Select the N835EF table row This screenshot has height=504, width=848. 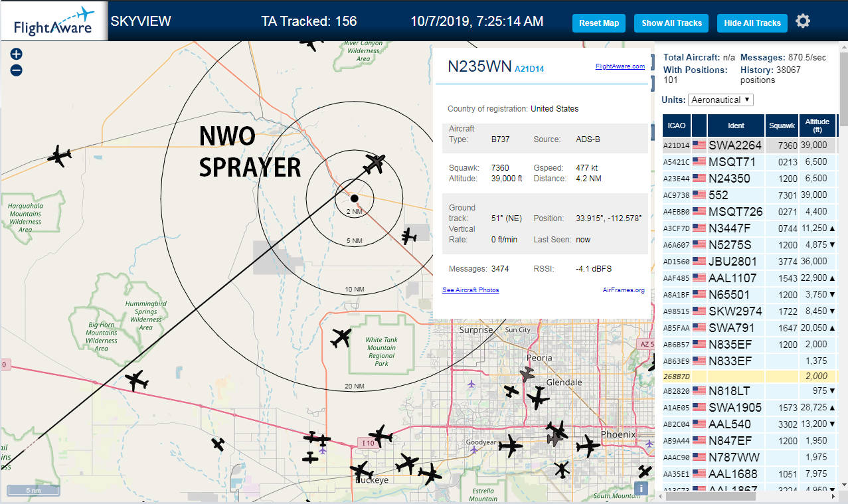click(x=749, y=344)
